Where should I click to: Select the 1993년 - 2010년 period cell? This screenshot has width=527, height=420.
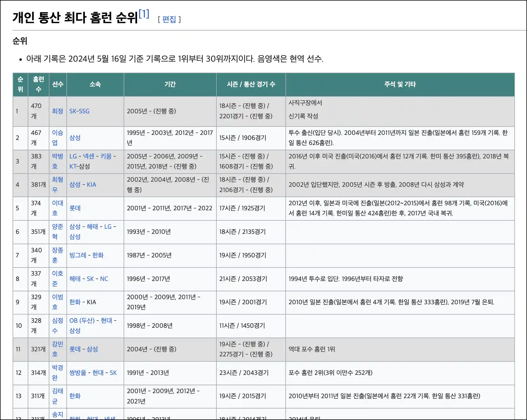tap(170, 232)
